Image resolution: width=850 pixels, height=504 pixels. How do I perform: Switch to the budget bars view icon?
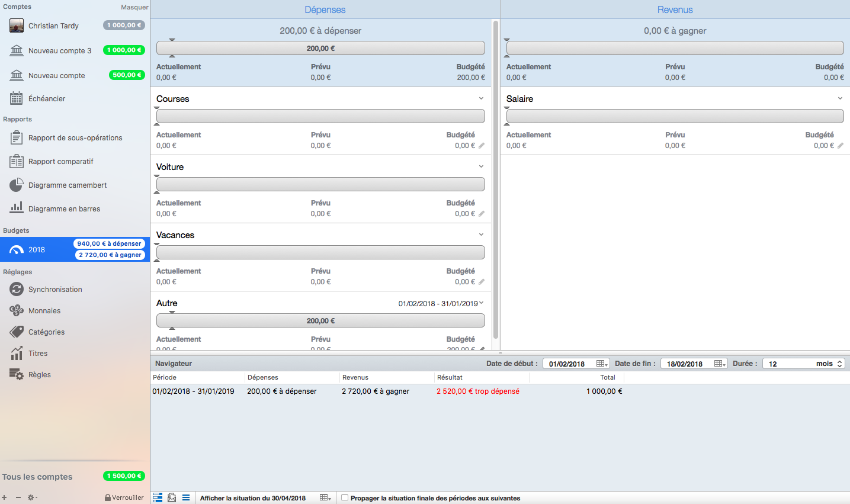(158, 497)
